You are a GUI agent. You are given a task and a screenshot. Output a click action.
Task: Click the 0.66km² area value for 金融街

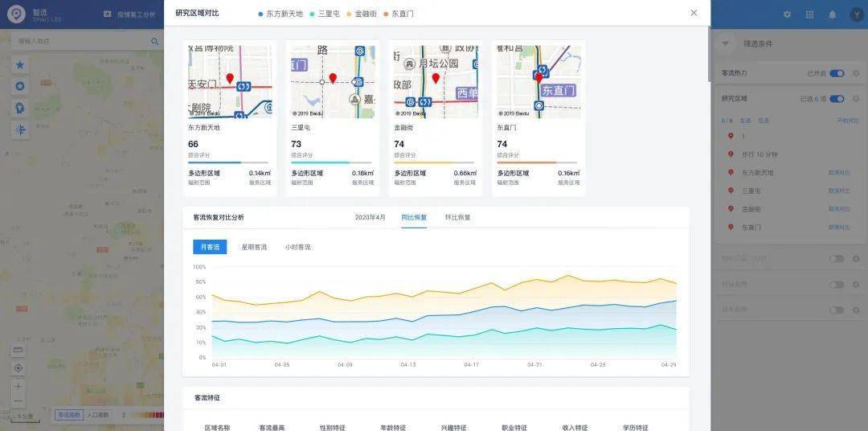tap(465, 173)
